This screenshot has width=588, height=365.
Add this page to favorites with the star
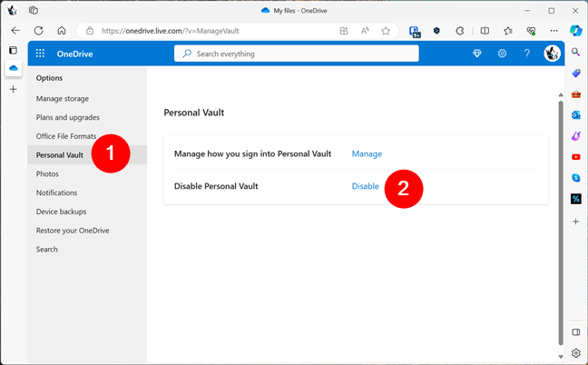(386, 31)
